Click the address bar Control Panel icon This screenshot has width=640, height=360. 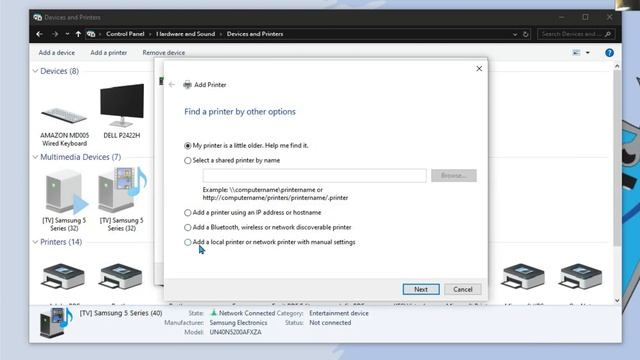91,34
